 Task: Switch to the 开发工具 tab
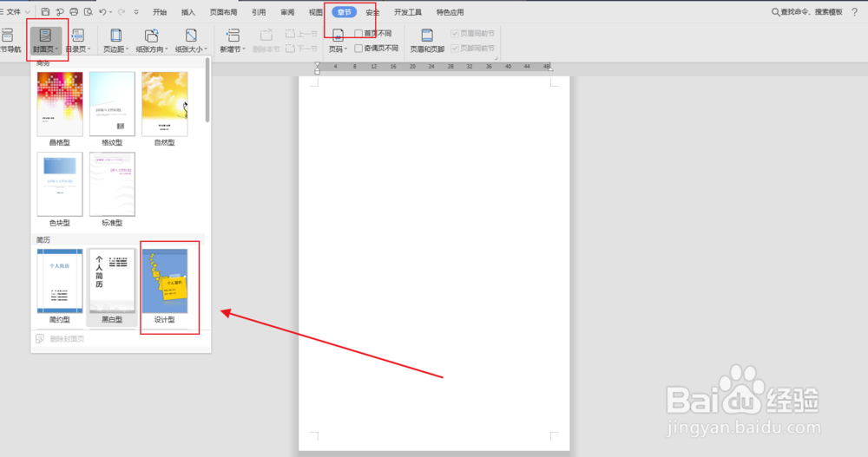tap(408, 12)
